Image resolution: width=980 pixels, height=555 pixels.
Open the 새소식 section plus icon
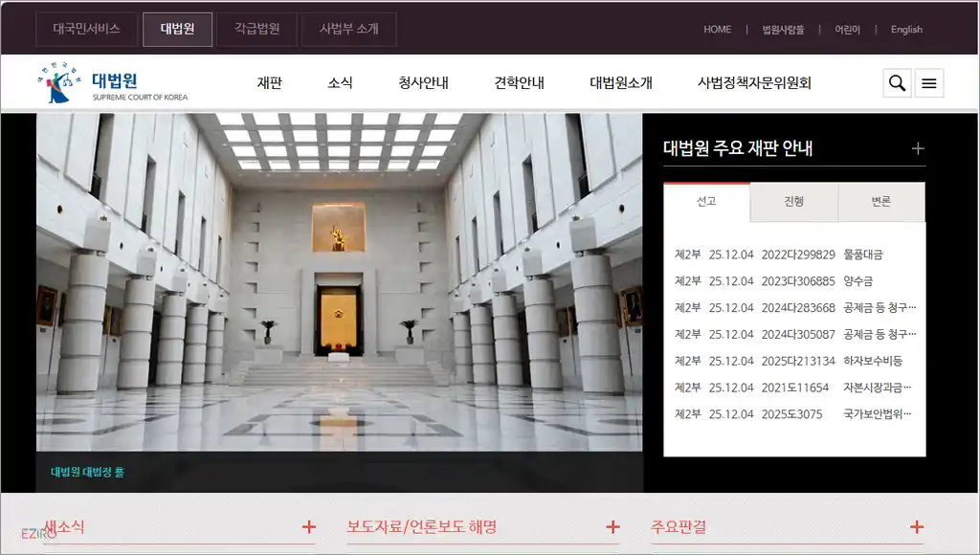pos(308,525)
